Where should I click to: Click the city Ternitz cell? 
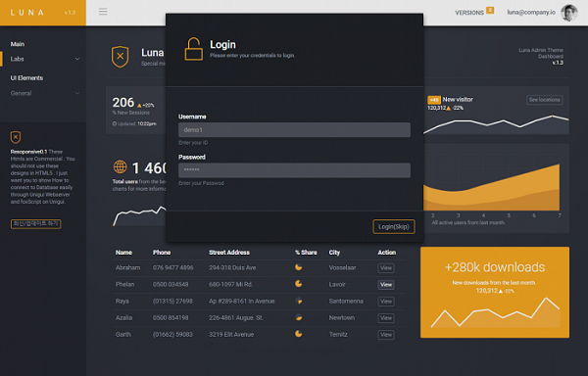tap(338, 335)
